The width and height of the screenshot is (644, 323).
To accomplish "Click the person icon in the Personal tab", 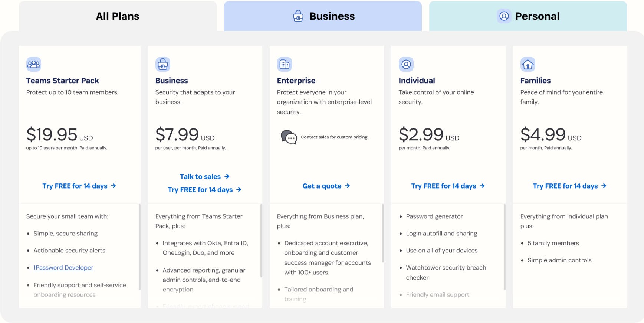I will (504, 16).
